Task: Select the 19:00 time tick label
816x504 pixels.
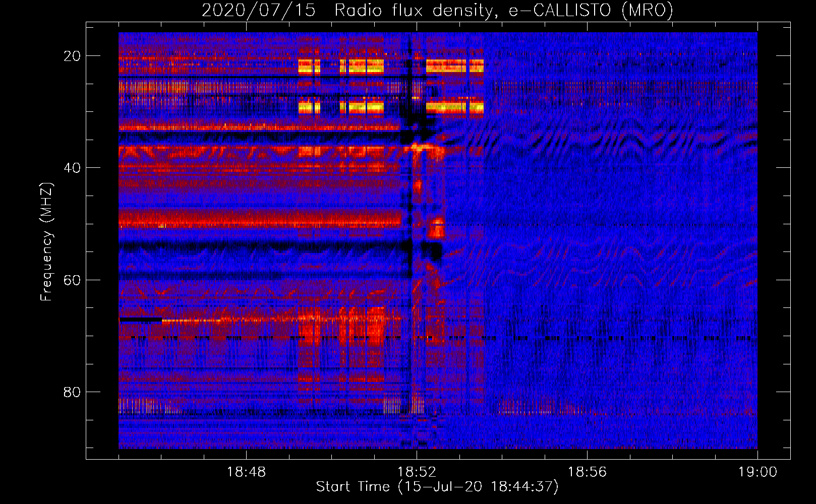Action: point(757,472)
